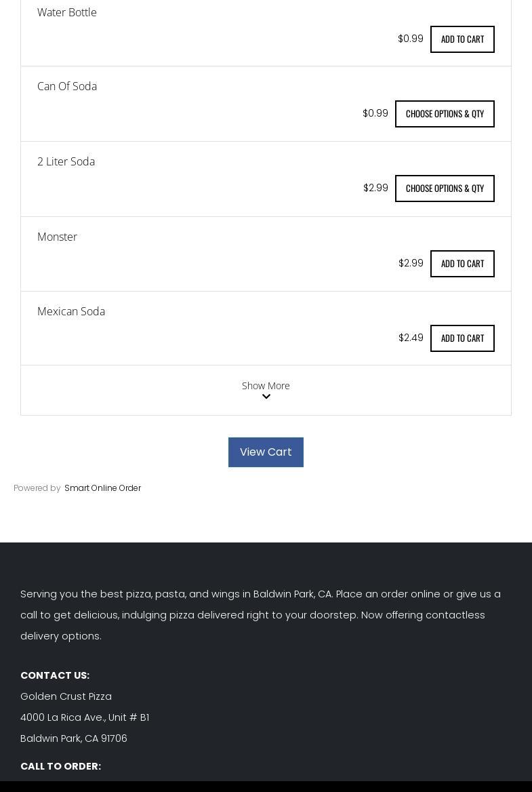Image resolution: width=532 pixels, height=792 pixels.
Task: Select the Water Bottle item name
Action: [x=67, y=12]
